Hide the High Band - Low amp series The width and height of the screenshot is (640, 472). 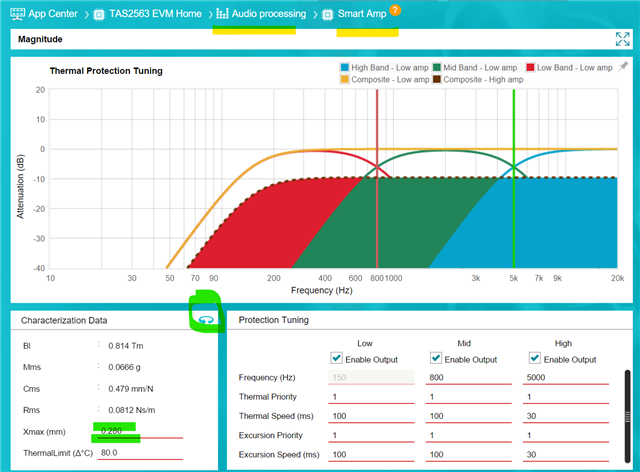(x=384, y=67)
